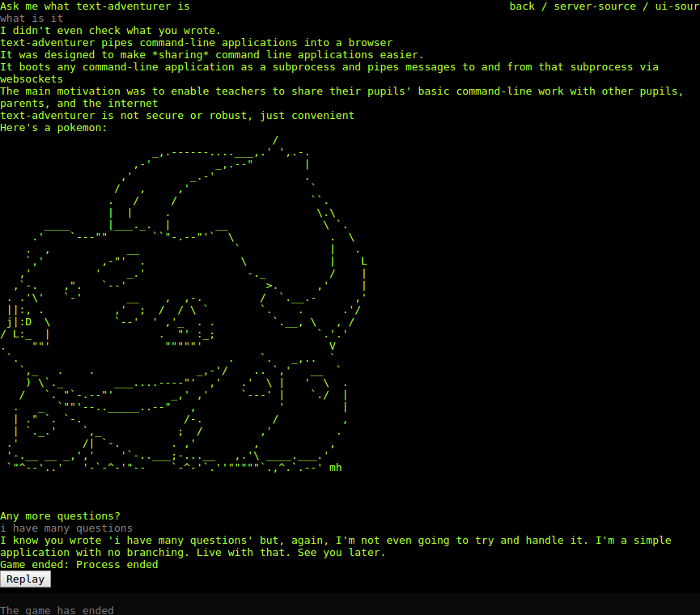The width and height of the screenshot is (700, 615).
Task: Click 'text-adventurer is not secure or robust' line
Action: (x=177, y=116)
